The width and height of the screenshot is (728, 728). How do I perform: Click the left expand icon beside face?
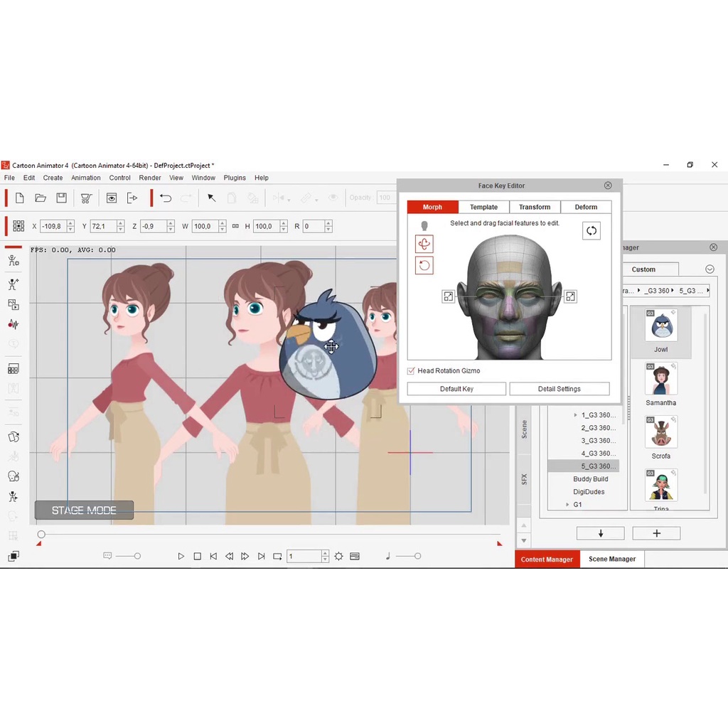click(x=448, y=296)
